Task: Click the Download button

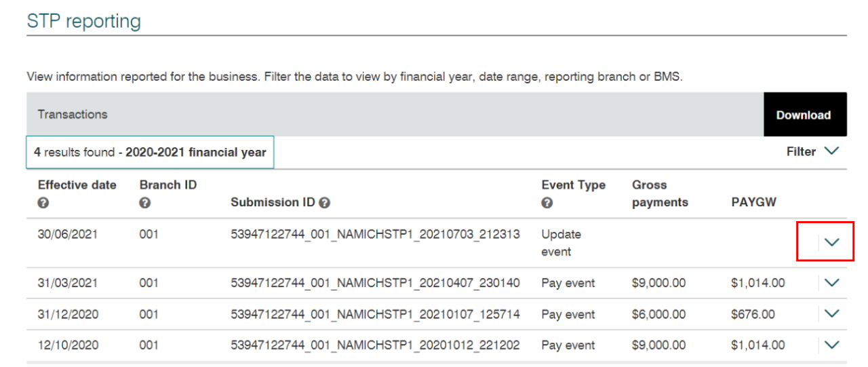Action: pos(805,115)
